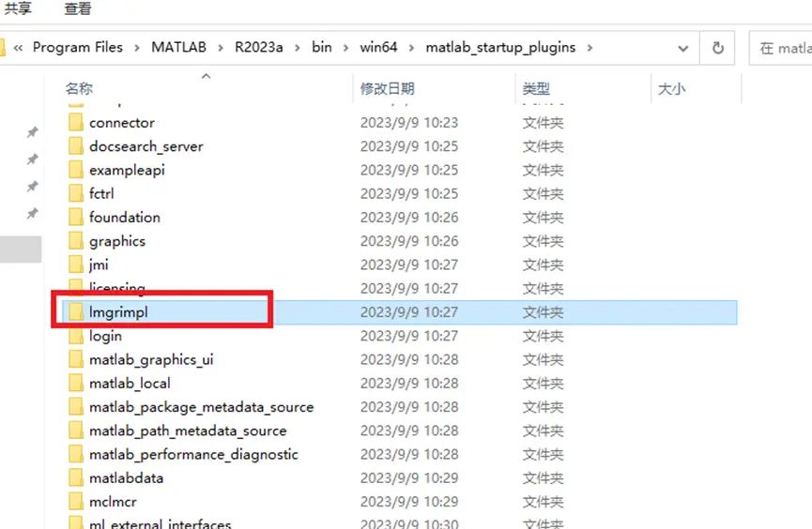Image resolution: width=812 pixels, height=529 pixels.
Task: Click the third pin icon in sidebar
Action: (32, 187)
